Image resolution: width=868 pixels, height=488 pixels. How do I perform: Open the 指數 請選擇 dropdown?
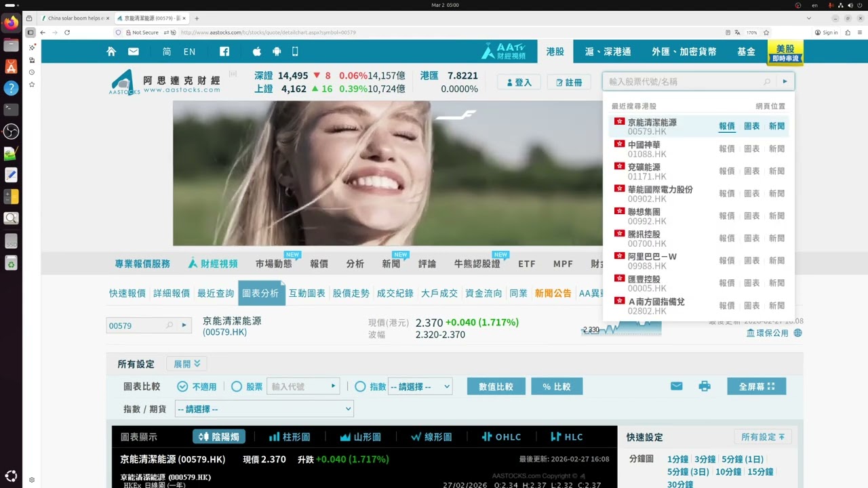point(420,387)
